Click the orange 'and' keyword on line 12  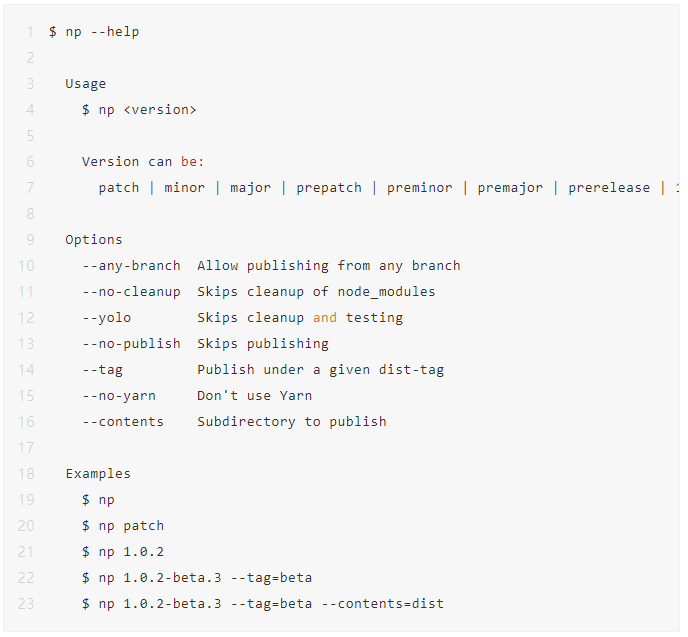(325, 318)
